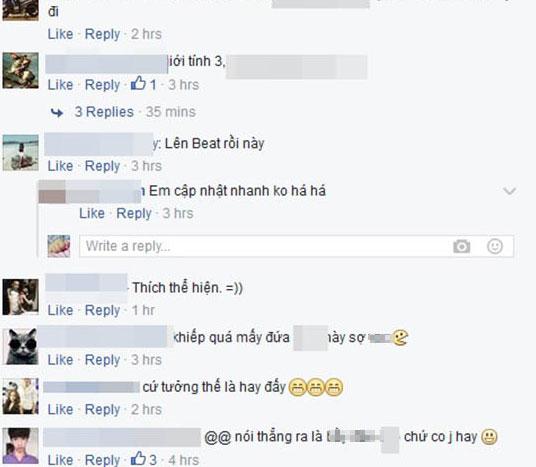Expand the options chevron on the 'Em cập nhật nhanh' reply
Image resolution: width=536 pixels, height=467 pixels.
(509, 191)
